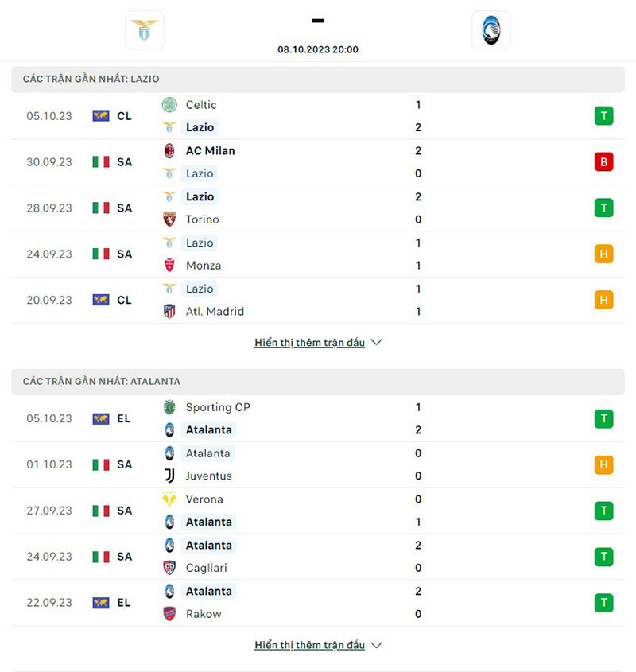
Task: Click the Juventus club logo
Action: pyautogui.click(x=169, y=476)
